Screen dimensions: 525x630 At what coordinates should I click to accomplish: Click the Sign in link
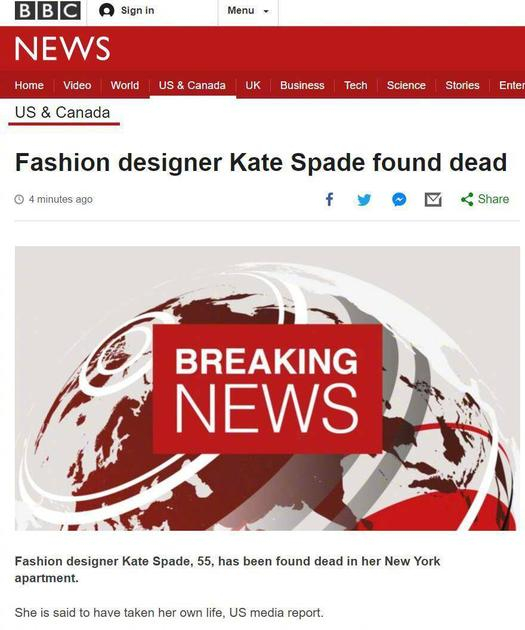tap(137, 10)
